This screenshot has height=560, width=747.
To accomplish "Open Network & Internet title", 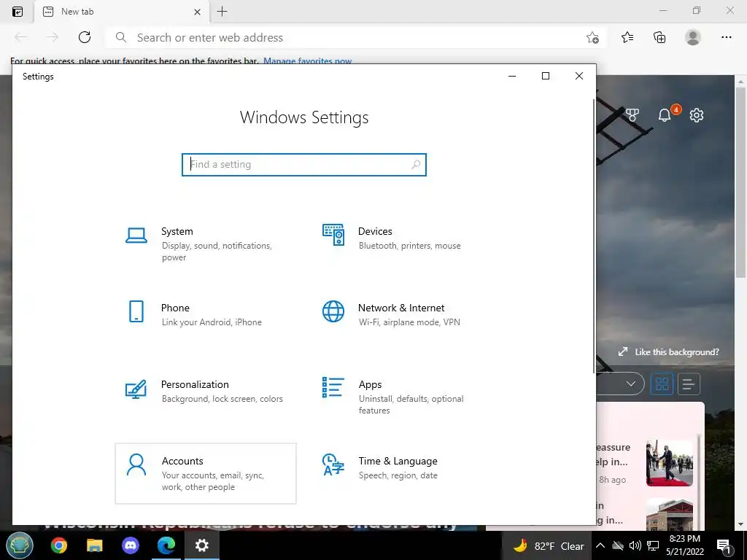I will point(401,308).
